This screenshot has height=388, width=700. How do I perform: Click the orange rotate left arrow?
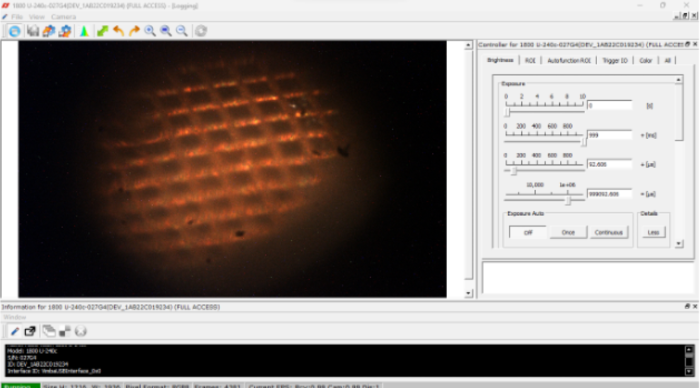[118, 31]
